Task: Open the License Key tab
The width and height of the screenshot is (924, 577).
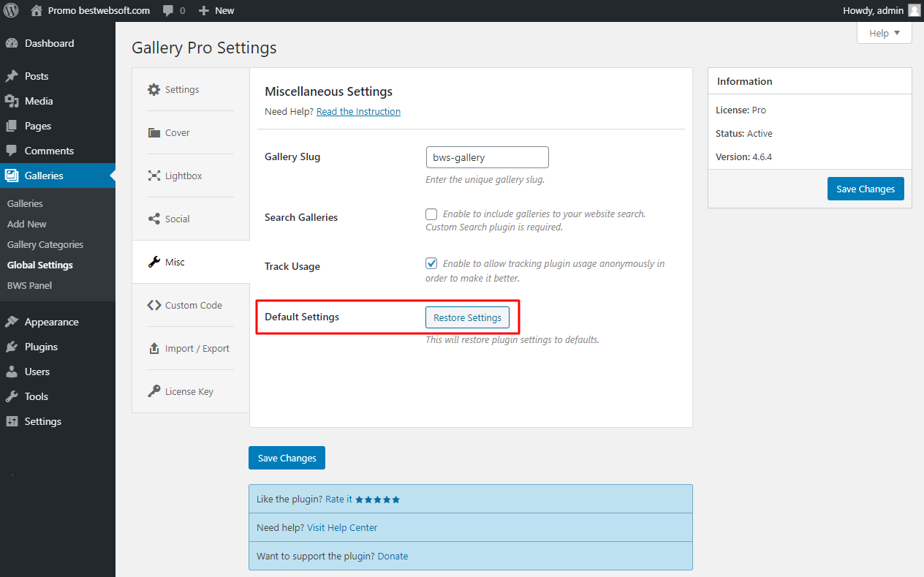Action: tap(190, 391)
